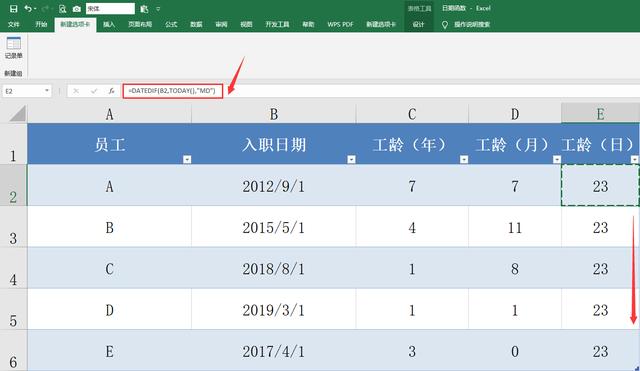
Task: Select row header 3
Action: (x=13, y=227)
